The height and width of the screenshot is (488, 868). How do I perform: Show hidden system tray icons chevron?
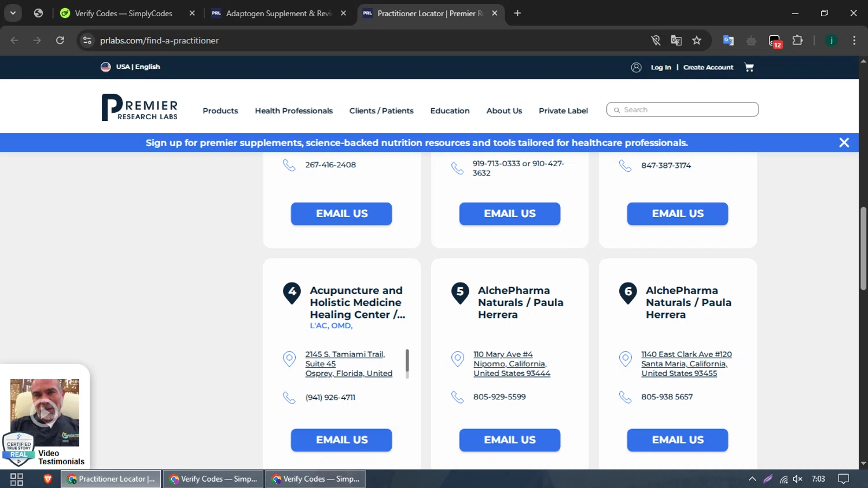[x=752, y=479]
